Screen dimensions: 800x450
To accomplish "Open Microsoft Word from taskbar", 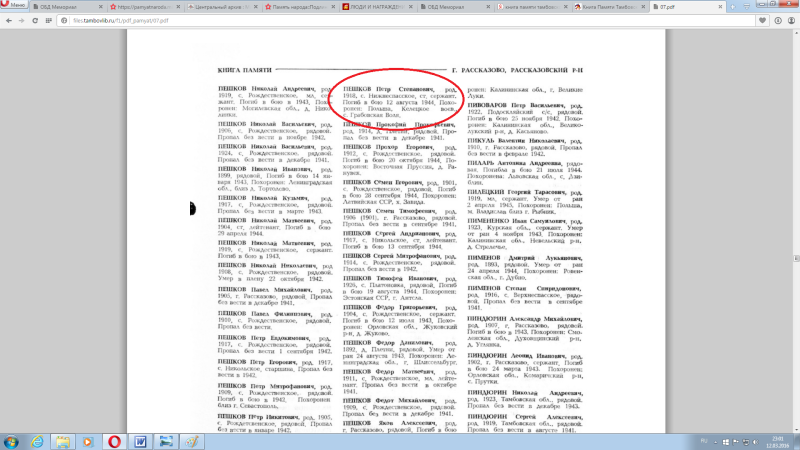I will tap(140, 441).
